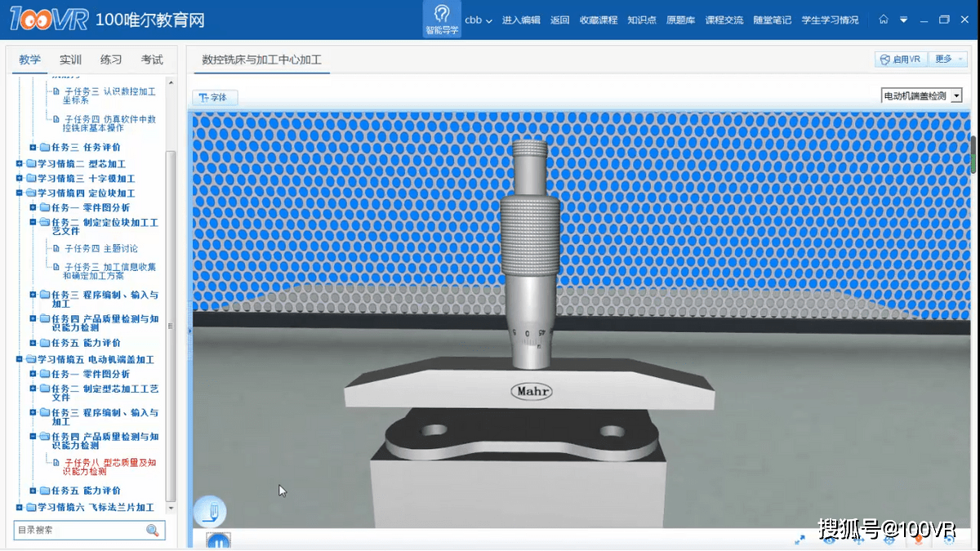Click the orange location pin icon
The height and width of the screenshot is (551, 980).
point(919,540)
